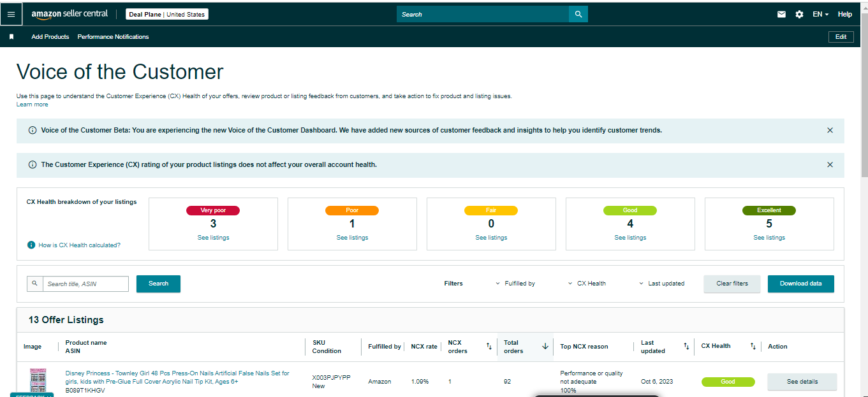Sort by CX Health column arrows
This screenshot has height=397, width=868.
[753, 346]
